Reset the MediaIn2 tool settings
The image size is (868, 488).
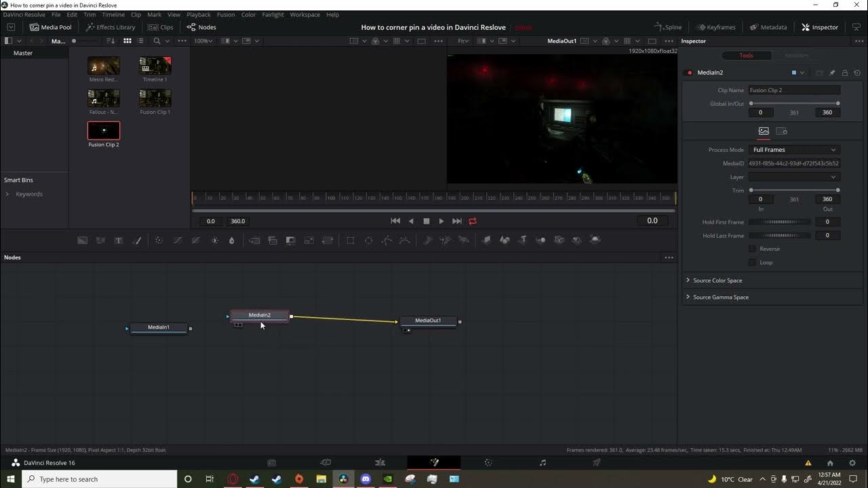point(857,73)
